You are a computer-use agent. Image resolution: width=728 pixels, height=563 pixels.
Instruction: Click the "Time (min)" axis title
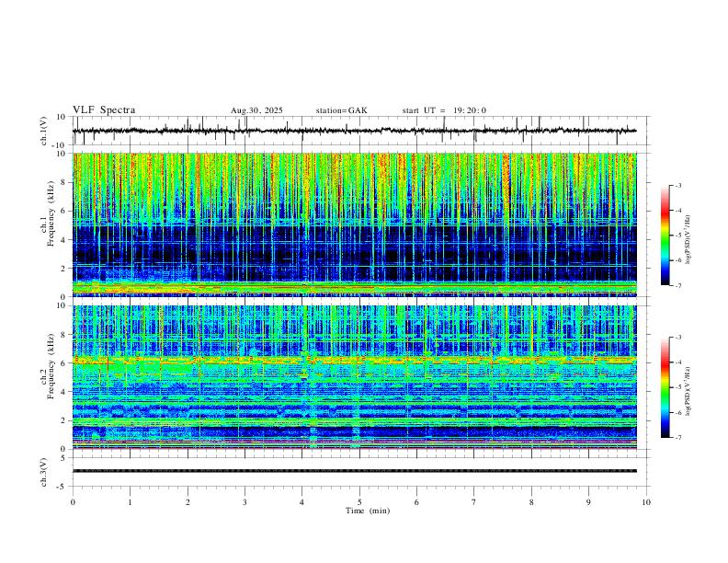point(368,511)
